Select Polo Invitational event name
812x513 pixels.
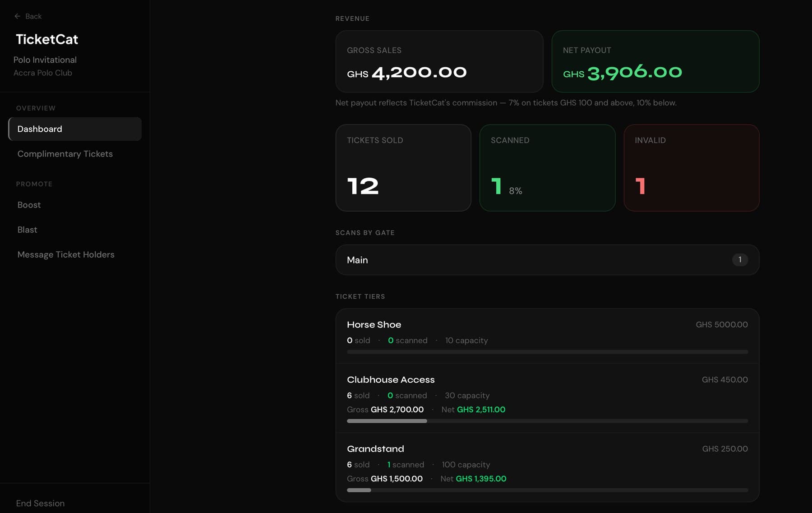click(45, 60)
